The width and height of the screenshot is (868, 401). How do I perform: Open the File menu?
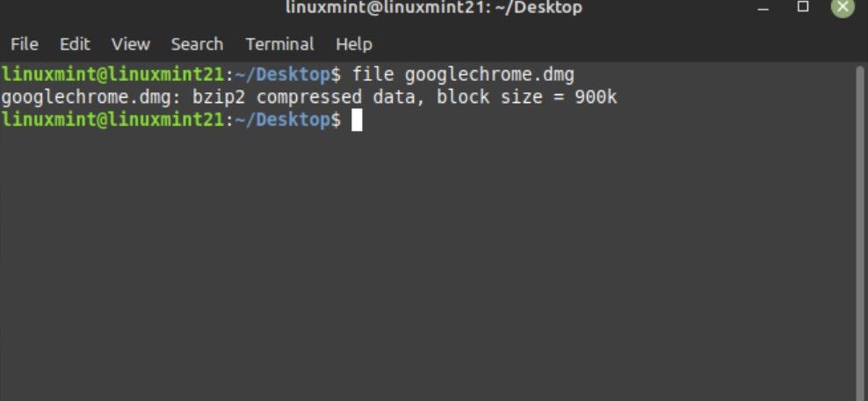tap(24, 44)
